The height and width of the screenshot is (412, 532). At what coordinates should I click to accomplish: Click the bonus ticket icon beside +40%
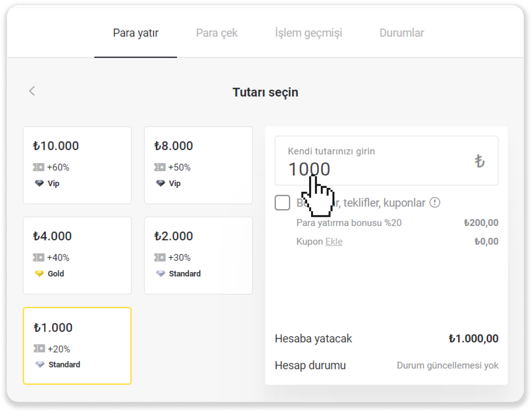click(39, 257)
